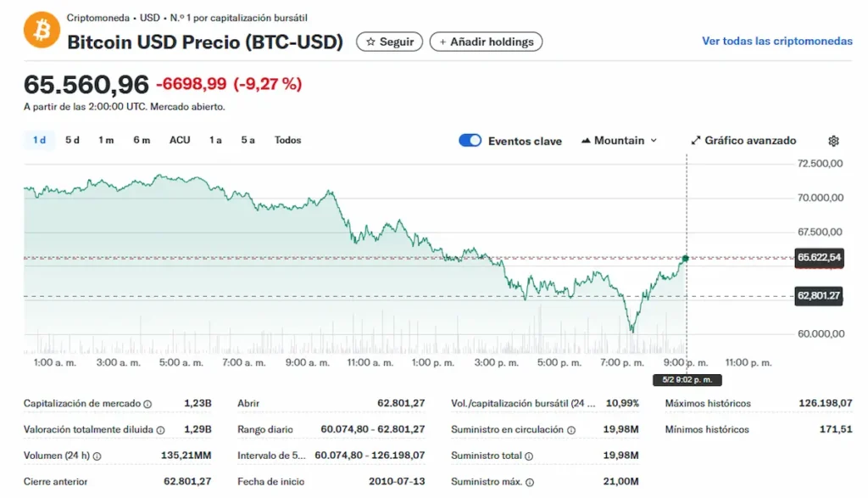Click the orange Bitcoin logo icon
The width and height of the screenshot is (868, 498).
pos(42,31)
